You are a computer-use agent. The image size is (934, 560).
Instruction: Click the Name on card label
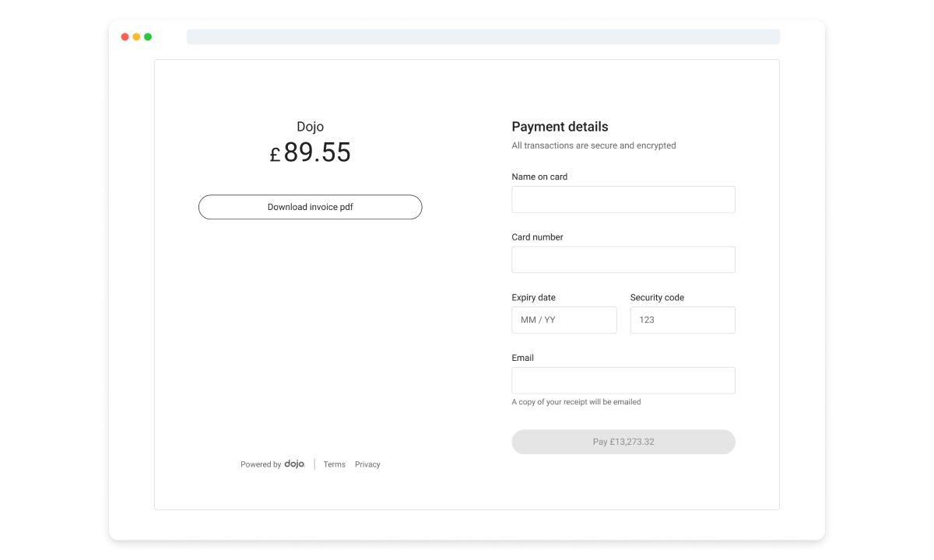click(539, 177)
